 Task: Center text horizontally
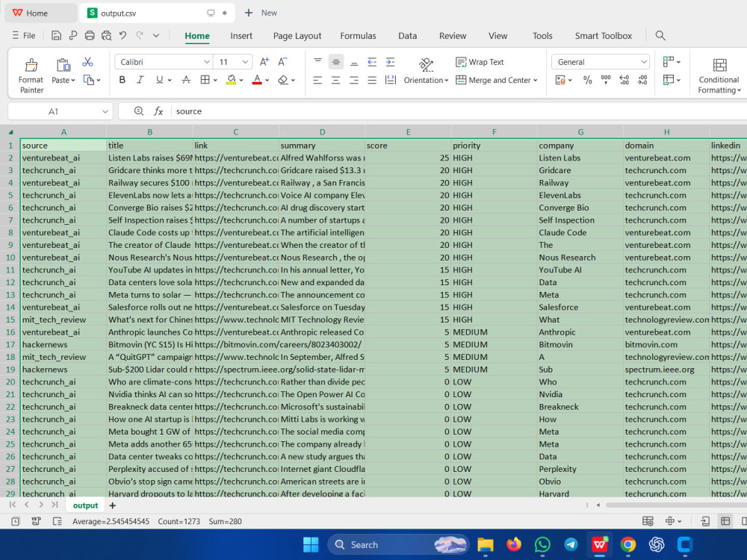tap(336, 80)
